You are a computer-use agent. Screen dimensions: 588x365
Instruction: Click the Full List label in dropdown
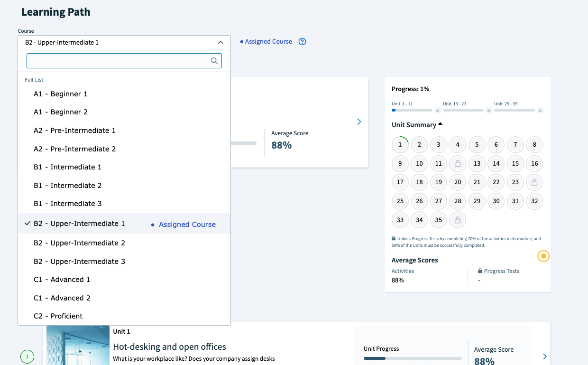click(34, 80)
